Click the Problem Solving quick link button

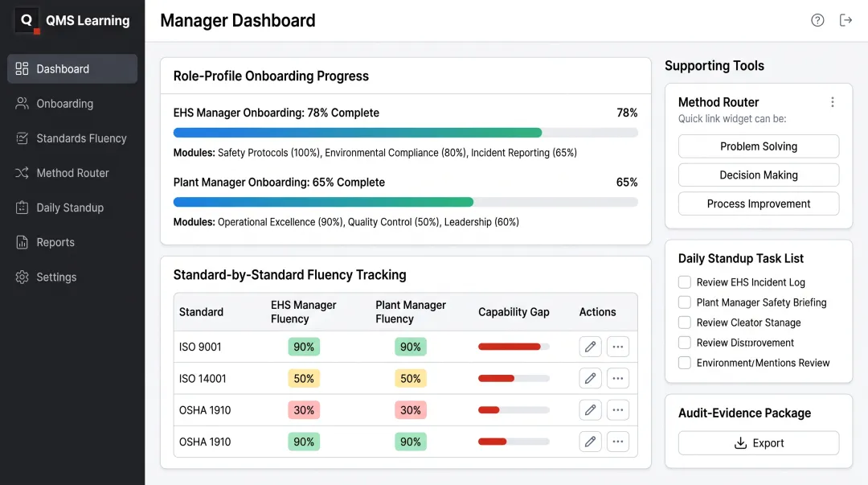(759, 146)
